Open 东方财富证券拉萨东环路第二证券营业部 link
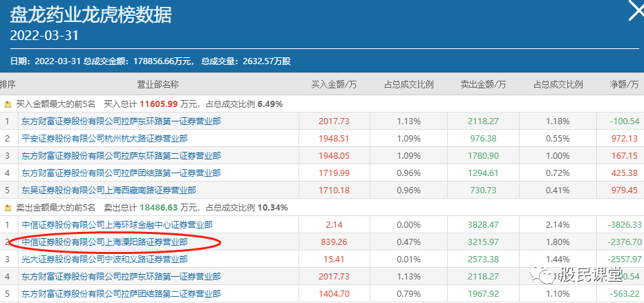 coord(121,156)
